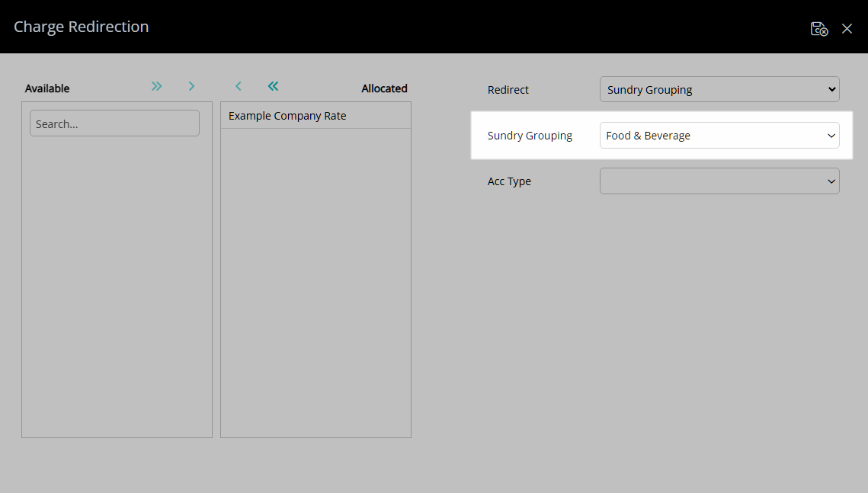Move selected item to Allocated list
The image size is (868, 493).
[191, 86]
